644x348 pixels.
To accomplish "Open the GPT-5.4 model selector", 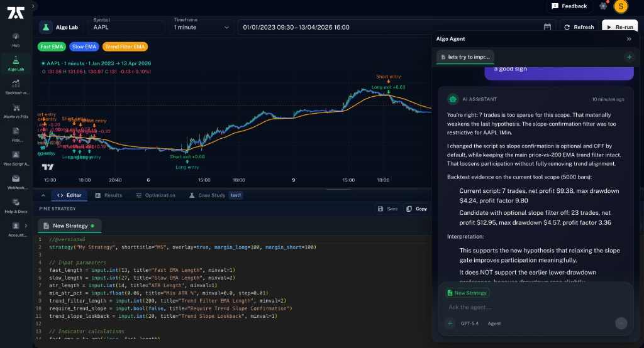I will pos(469,324).
